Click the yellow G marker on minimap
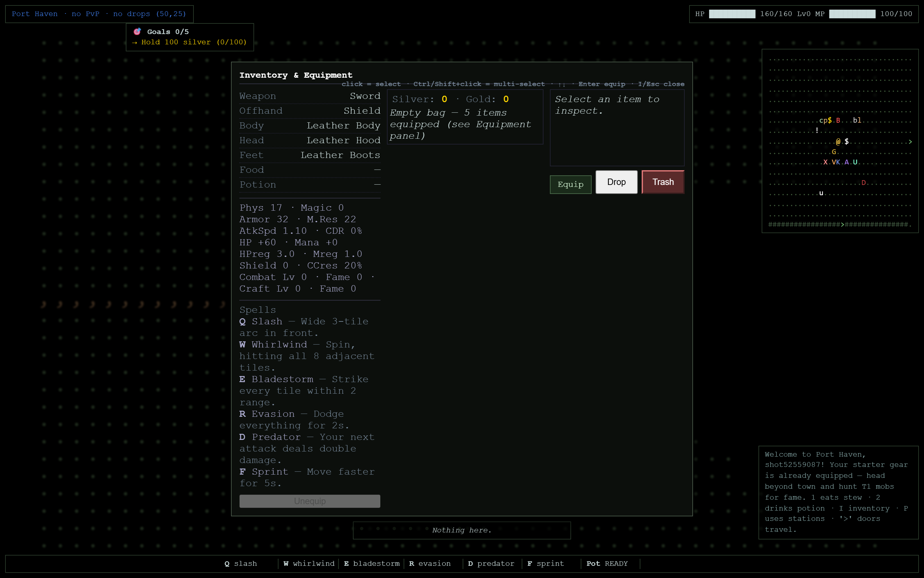Viewport: 924px width, 578px height. click(x=834, y=152)
